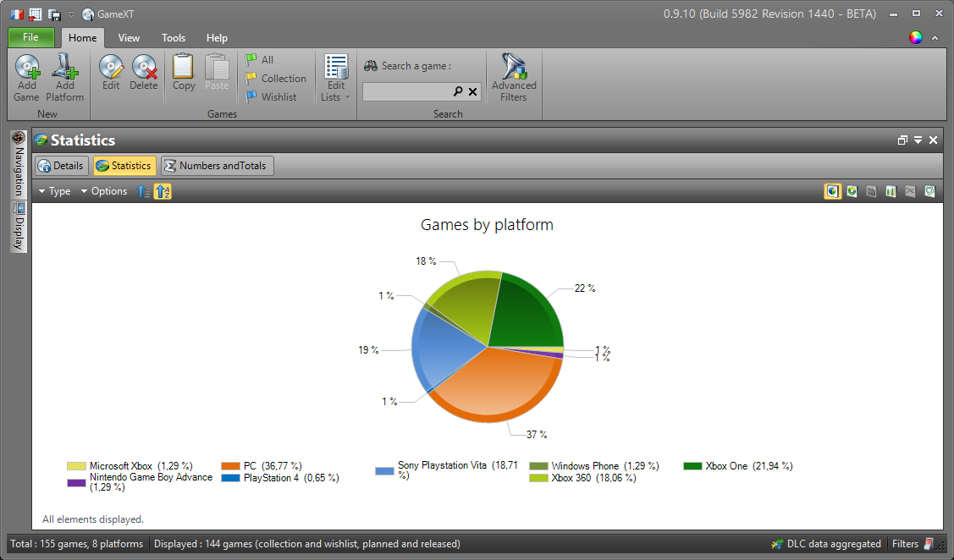Image resolution: width=954 pixels, height=560 pixels.
Task: Click the Edit game disc icon
Action: [111, 68]
